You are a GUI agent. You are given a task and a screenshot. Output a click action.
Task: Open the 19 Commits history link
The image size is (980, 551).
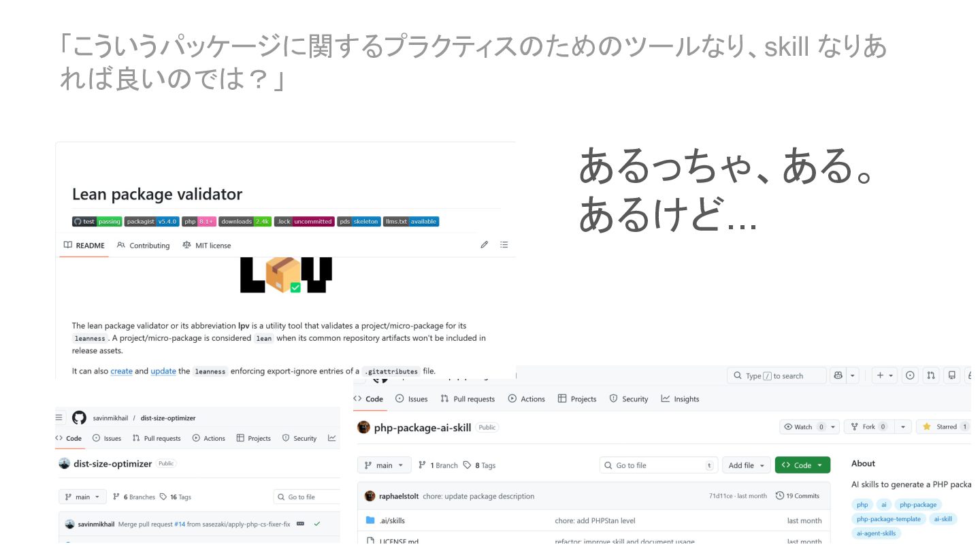[798, 496]
